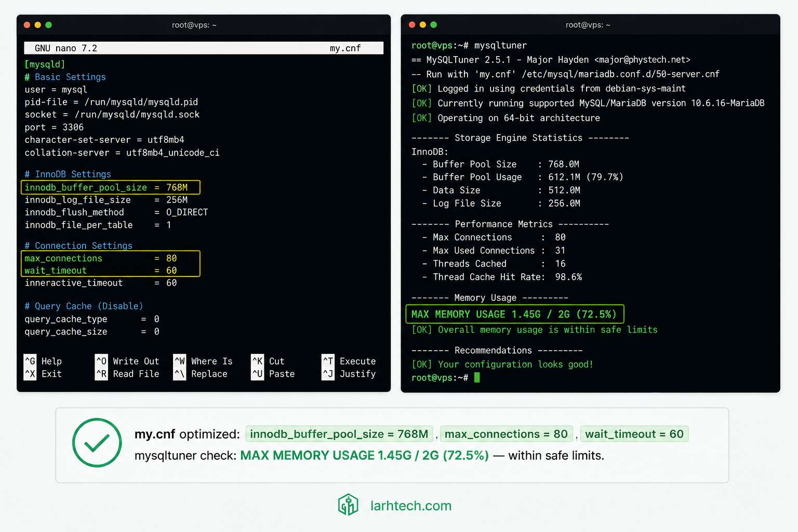Click the innodb_buffer_pool_size = 768M line in nano

click(x=110, y=187)
